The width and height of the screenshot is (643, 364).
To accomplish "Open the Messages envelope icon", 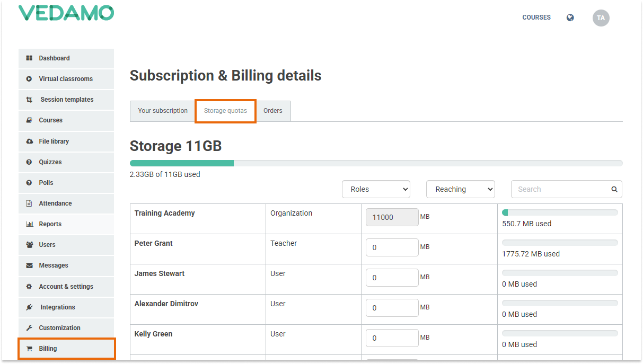I will 29,265.
